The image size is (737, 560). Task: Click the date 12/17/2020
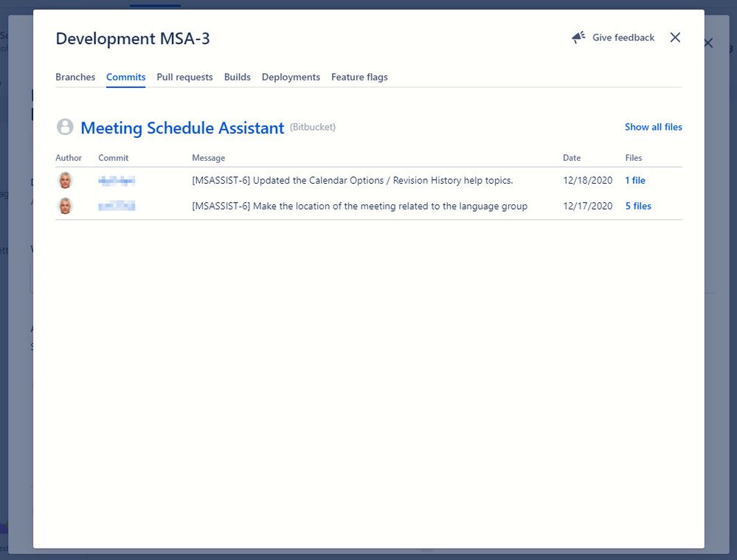point(587,206)
